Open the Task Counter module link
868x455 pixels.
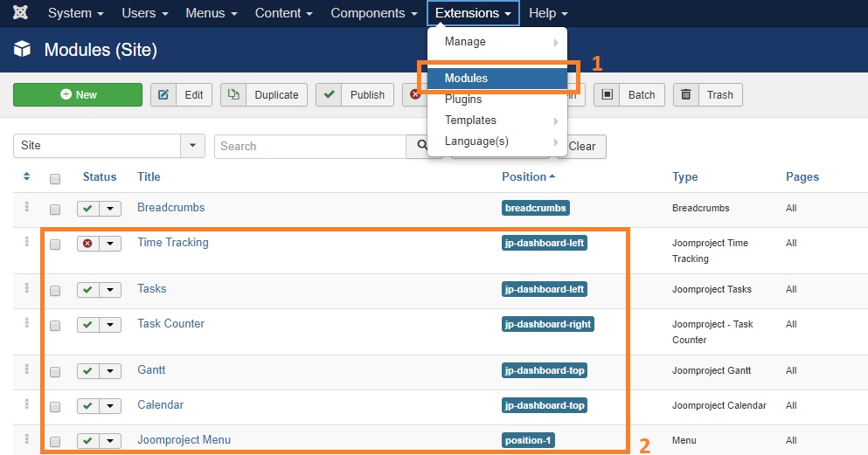pos(170,323)
